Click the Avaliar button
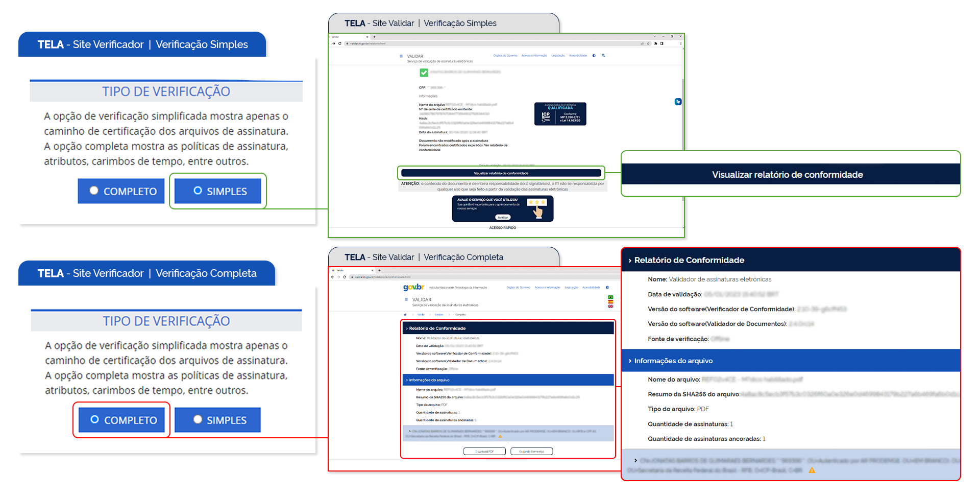 (503, 217)
